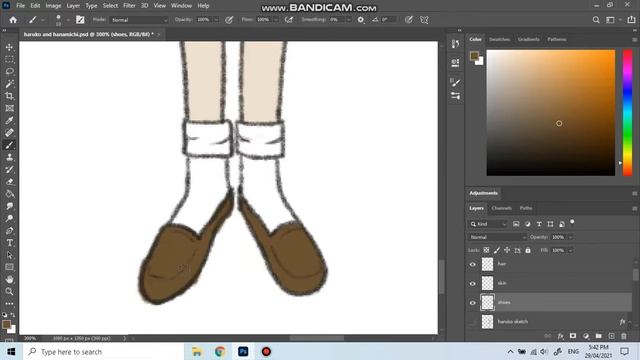Image resolution: width=640 pixels, height=360 pixels.
Task: Show the haruko sketch layer
Action: (473, 322)
